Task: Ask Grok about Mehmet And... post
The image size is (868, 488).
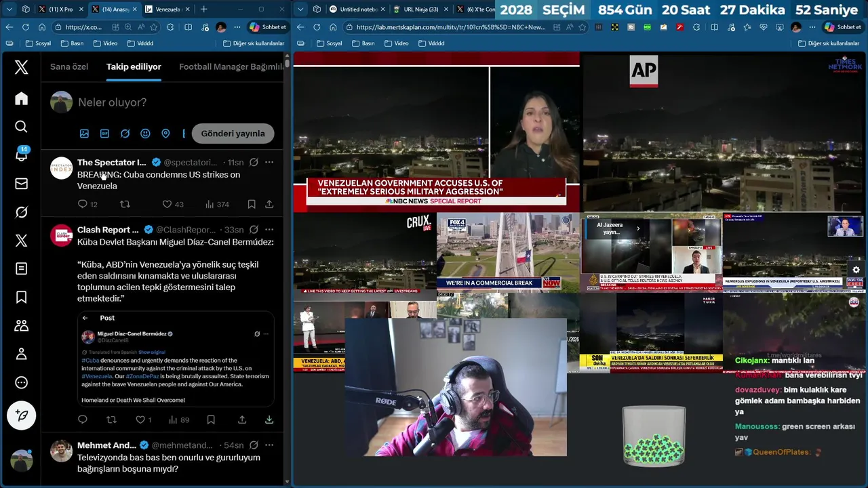Action: (x=254, y=445)
